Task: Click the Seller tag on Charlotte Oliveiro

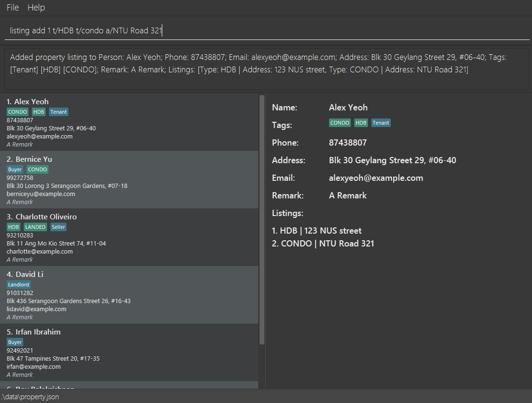Action: pos(58,227)
